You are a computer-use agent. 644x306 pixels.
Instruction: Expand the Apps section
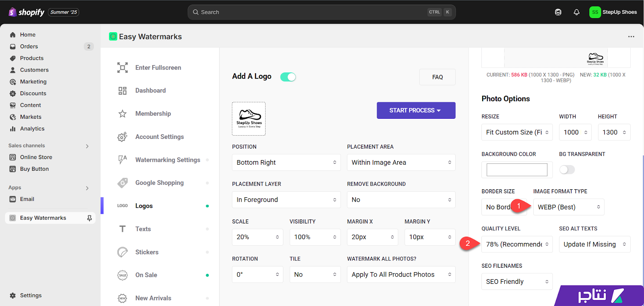pos(87,188)
